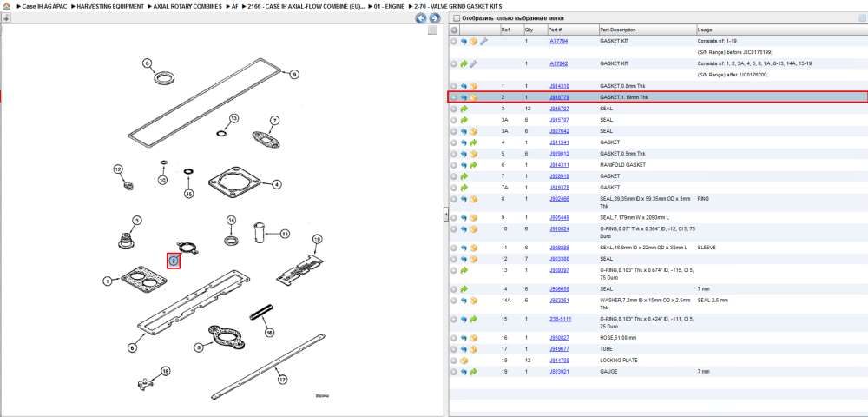The width and height of the screenshot is (868, 417).
Task: Expand the 'AXIAL ROTARY COMBINES' breadcrumb
Action: coord(187,6)
